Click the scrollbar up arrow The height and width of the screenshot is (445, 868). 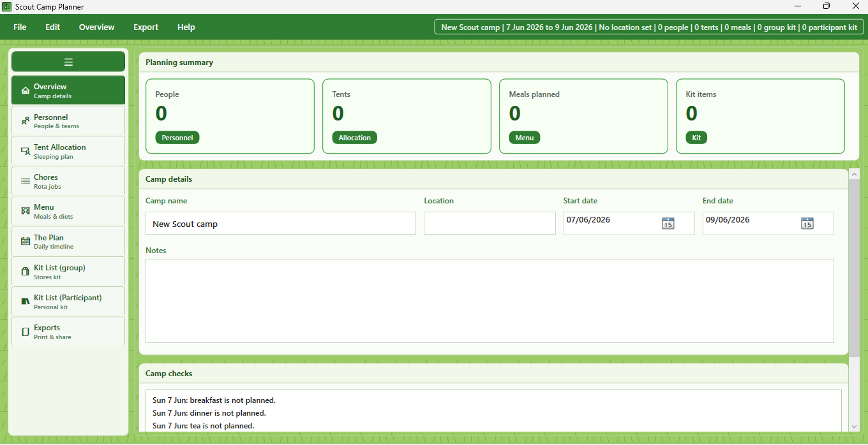click(x=854, y=173)
